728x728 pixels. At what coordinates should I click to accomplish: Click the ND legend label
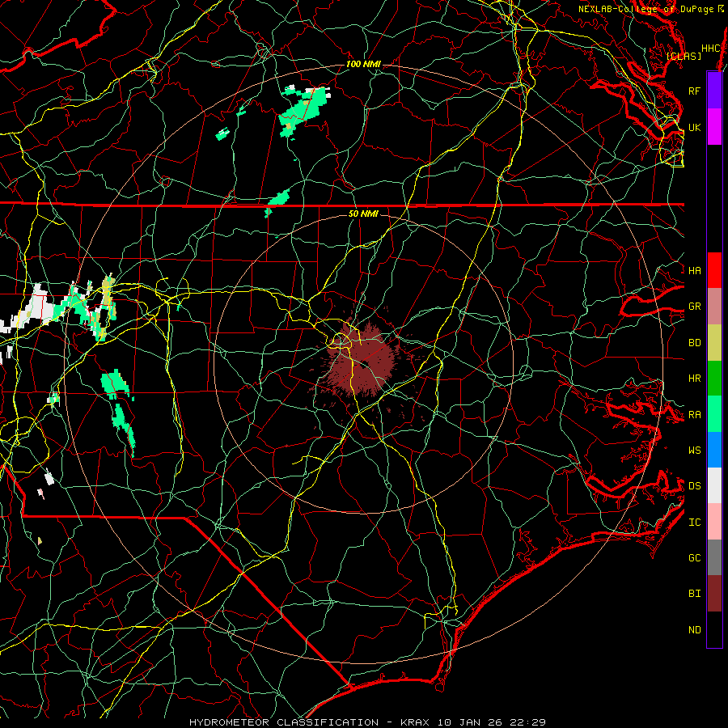coord(694,630)
